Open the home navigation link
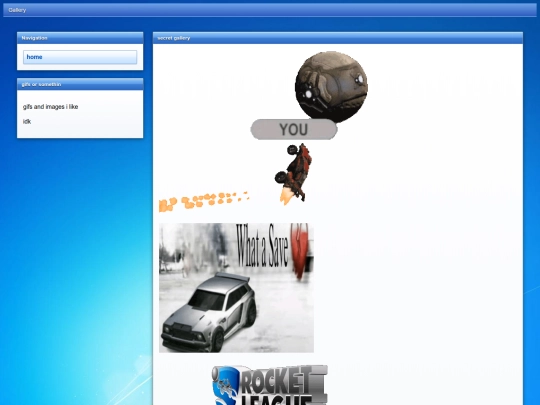 [80, 57]
